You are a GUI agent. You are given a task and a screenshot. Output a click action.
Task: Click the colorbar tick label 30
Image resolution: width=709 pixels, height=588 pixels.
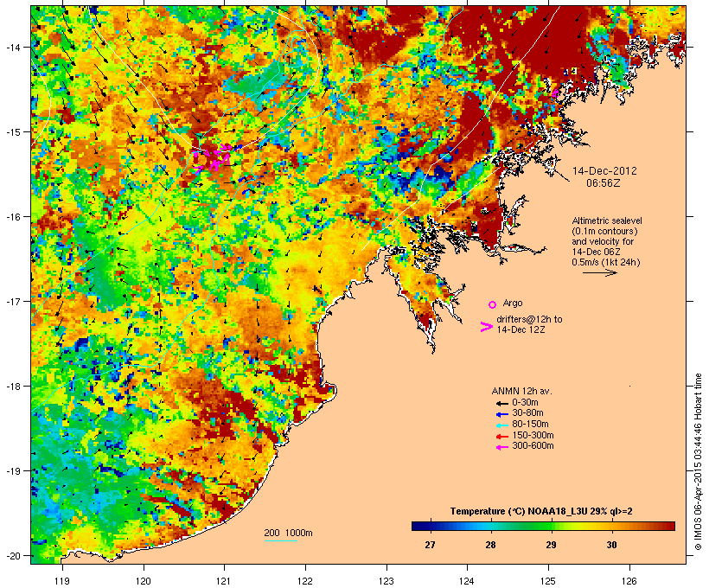pos(611,545)
